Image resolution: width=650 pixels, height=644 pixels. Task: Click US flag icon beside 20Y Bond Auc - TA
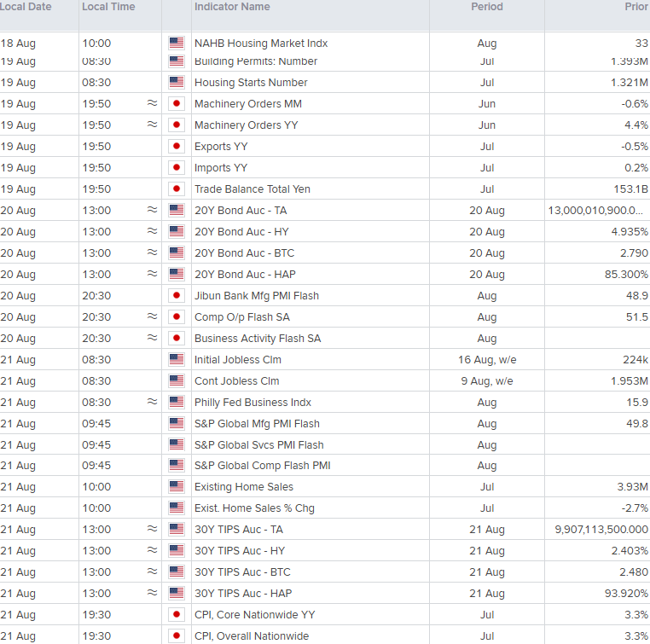click(177, 210)
